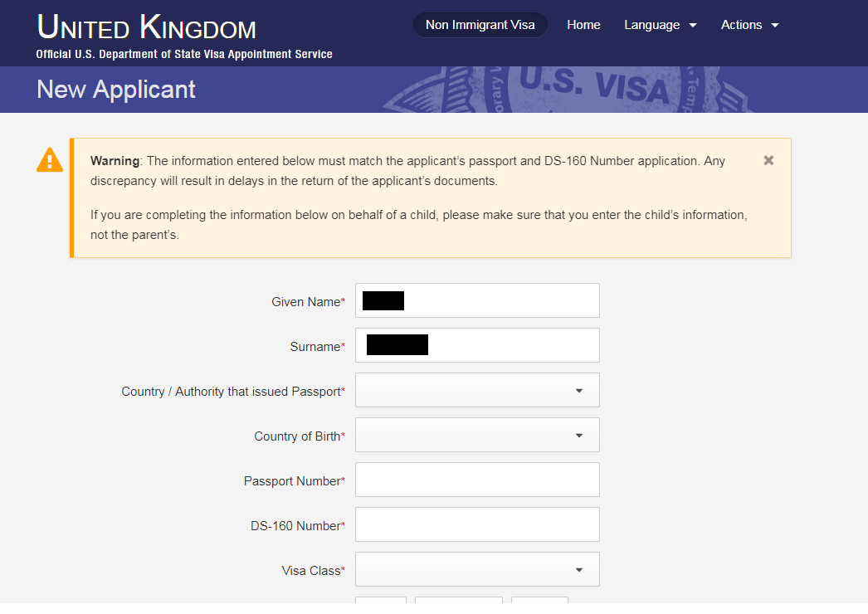Go to the Home page link
Image resolution: width=868 pixels, height=614 pixels.
(583, 25)
